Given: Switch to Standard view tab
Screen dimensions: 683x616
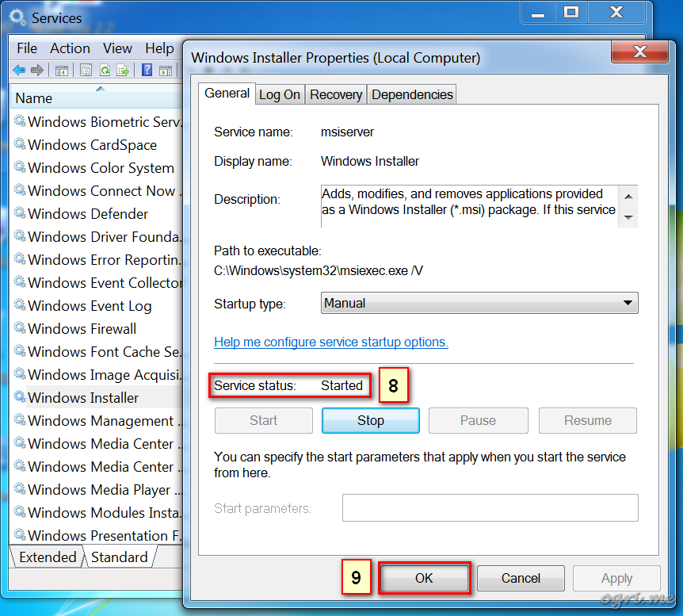Looking at the screenshot, I should coord(120,557).
